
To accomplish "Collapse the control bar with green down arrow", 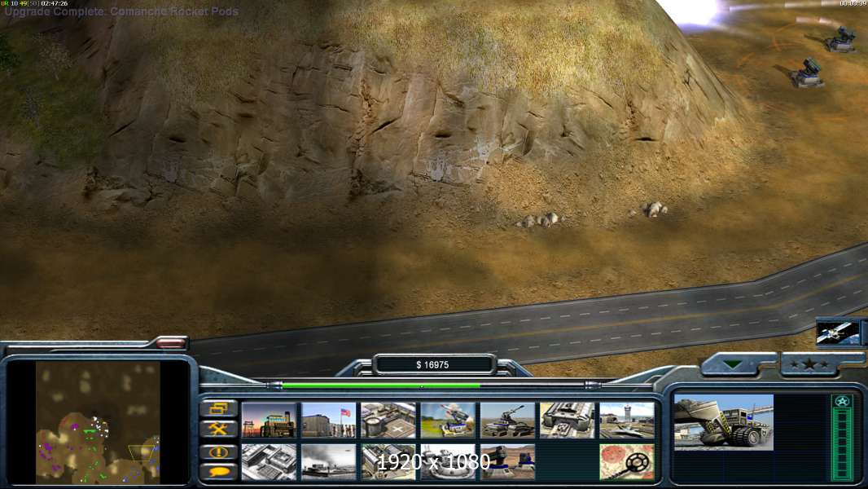I will point(732,364).
